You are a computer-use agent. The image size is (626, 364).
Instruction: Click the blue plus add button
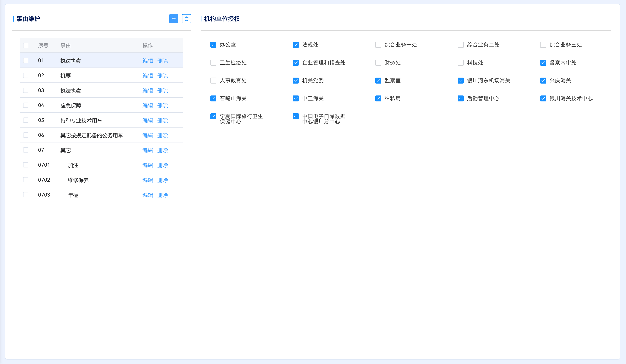click(174, 19)
